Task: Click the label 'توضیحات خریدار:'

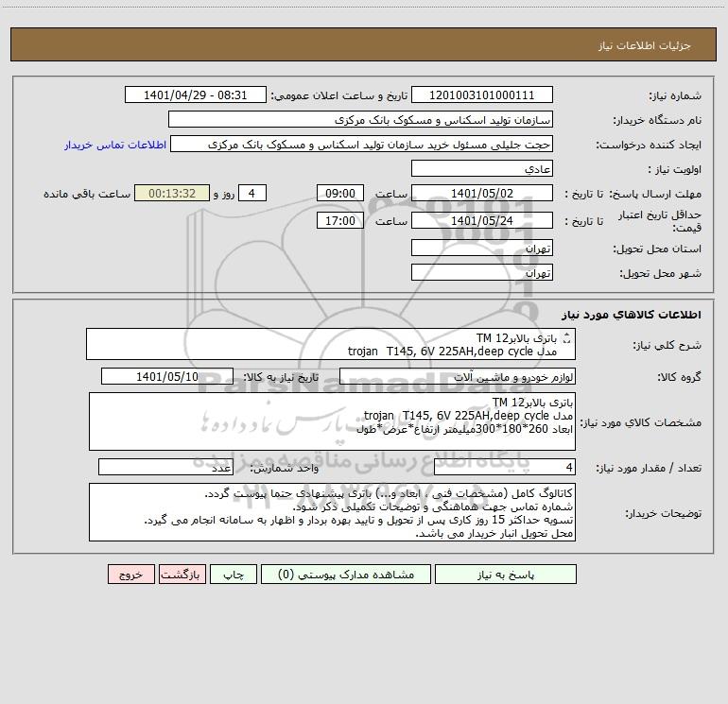Action: pyautogui.click(x=663, y=513)
